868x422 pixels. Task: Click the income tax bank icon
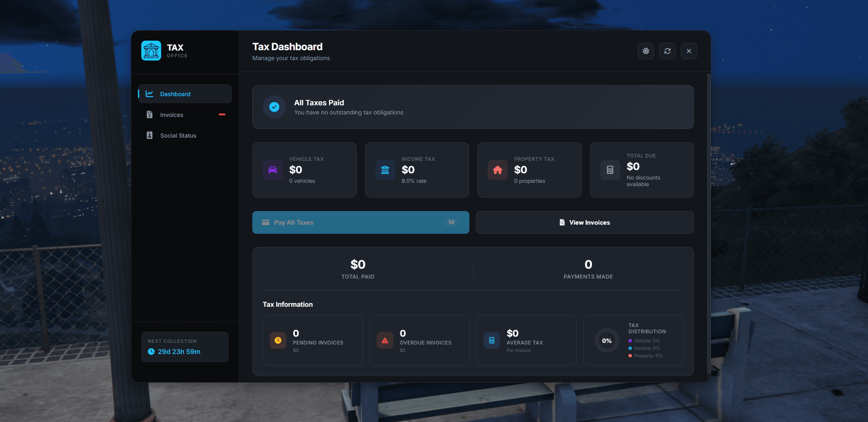(x=385, y=170)
